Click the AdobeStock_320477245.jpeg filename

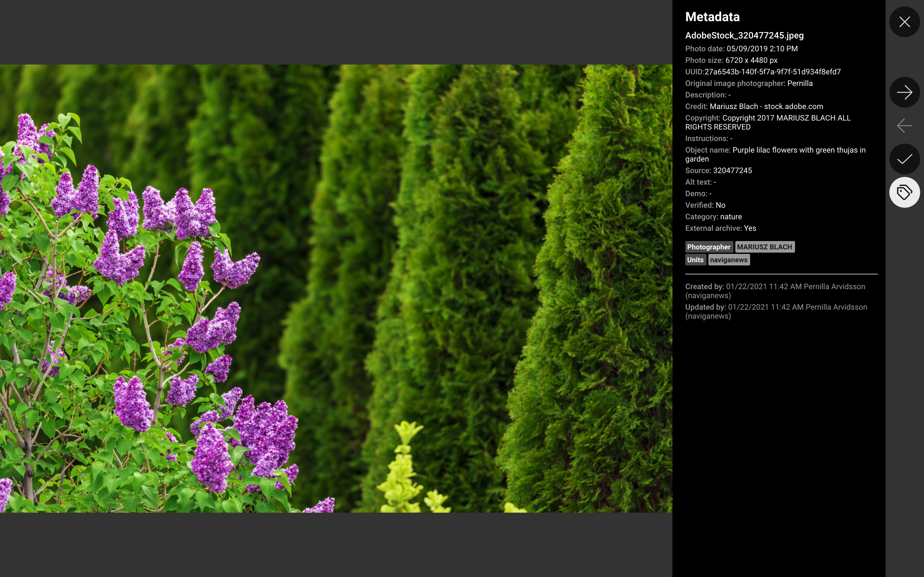coord(744,36)
